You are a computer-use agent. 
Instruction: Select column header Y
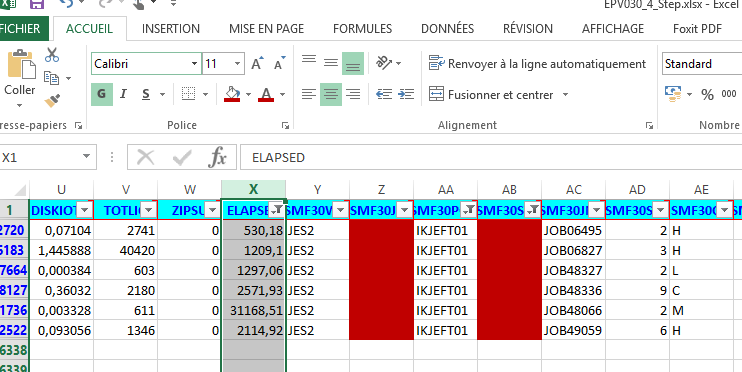coord(318,190)
